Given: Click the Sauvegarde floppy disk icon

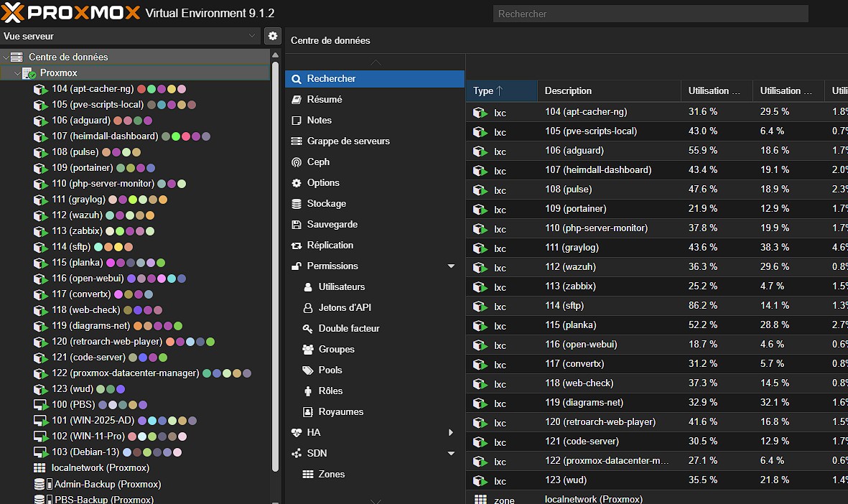Looking at the screenshot, I should (x=297, y=225).
